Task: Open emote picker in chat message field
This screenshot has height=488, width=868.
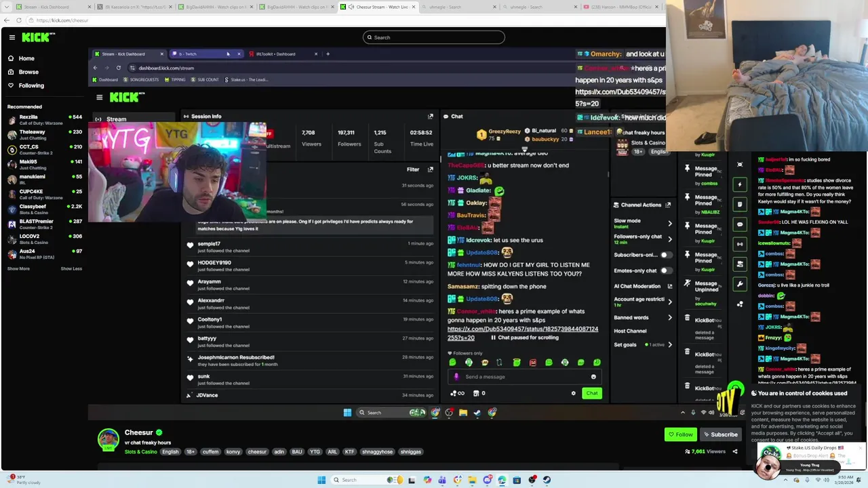Action: 593,377
